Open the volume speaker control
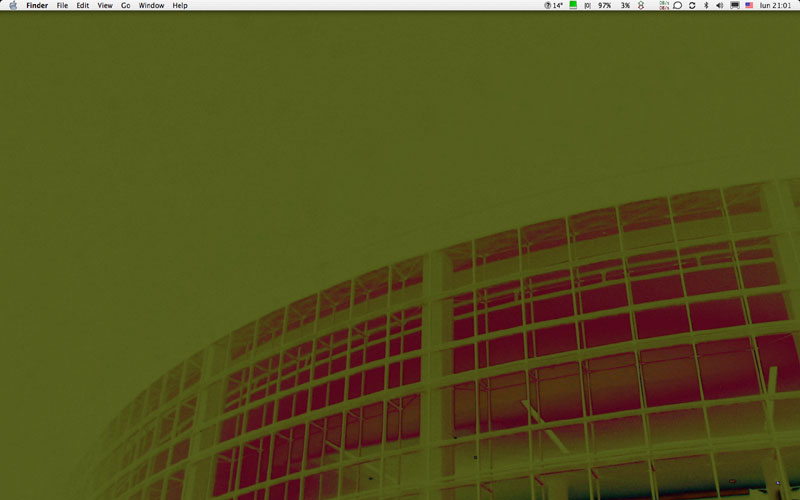The width and height of the screenshot is (800, 500). pyautogui.click(x=720, y=5)
